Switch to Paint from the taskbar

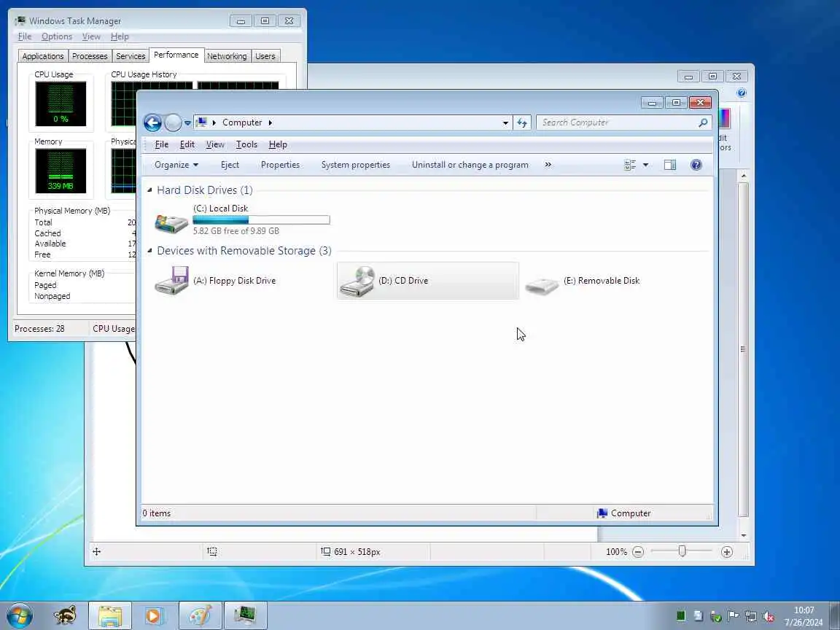coord(201,615)
